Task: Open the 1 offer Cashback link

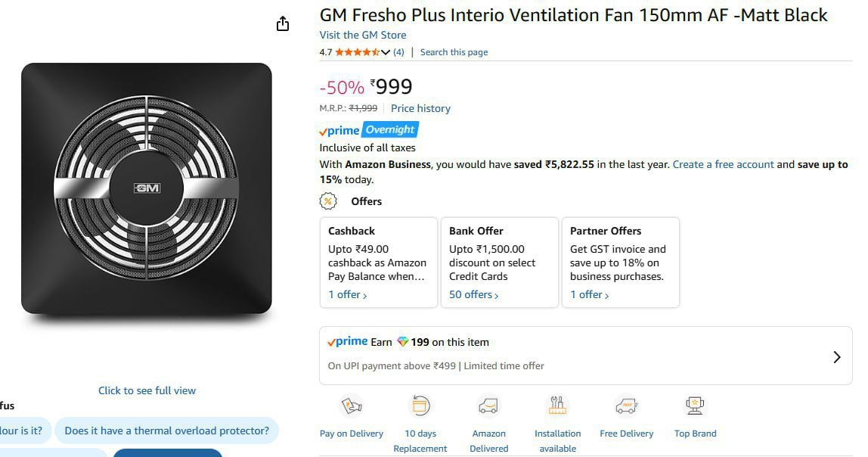Action: pos(347,294)
